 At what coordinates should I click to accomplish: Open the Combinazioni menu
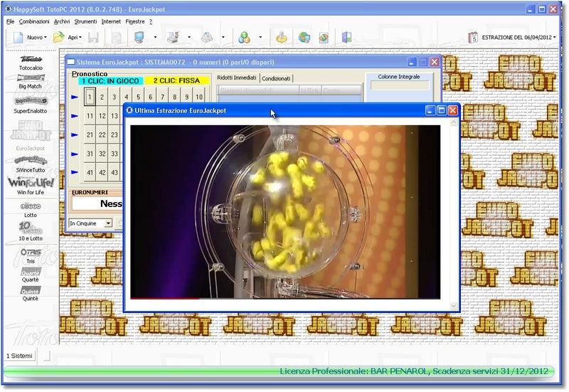point(34,21)
